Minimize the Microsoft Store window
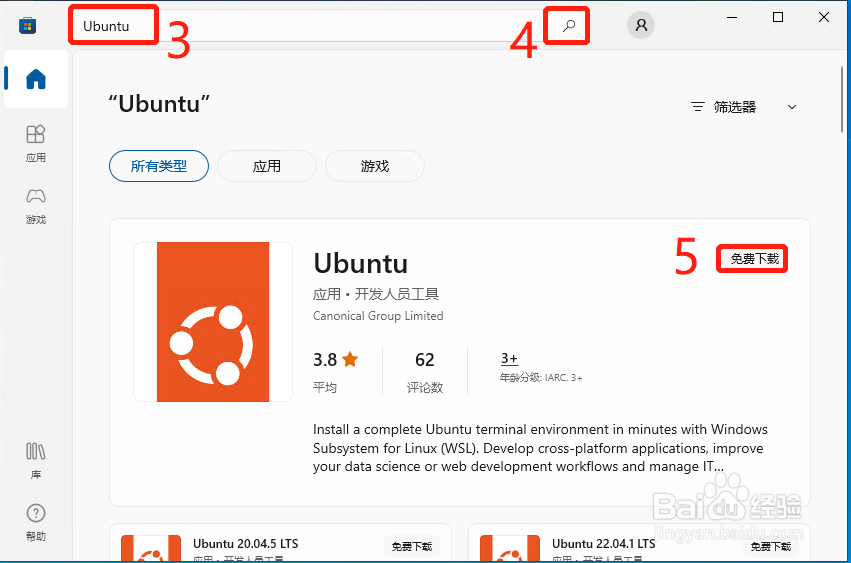This screenshot has width=851, height=563. (732, 17)
